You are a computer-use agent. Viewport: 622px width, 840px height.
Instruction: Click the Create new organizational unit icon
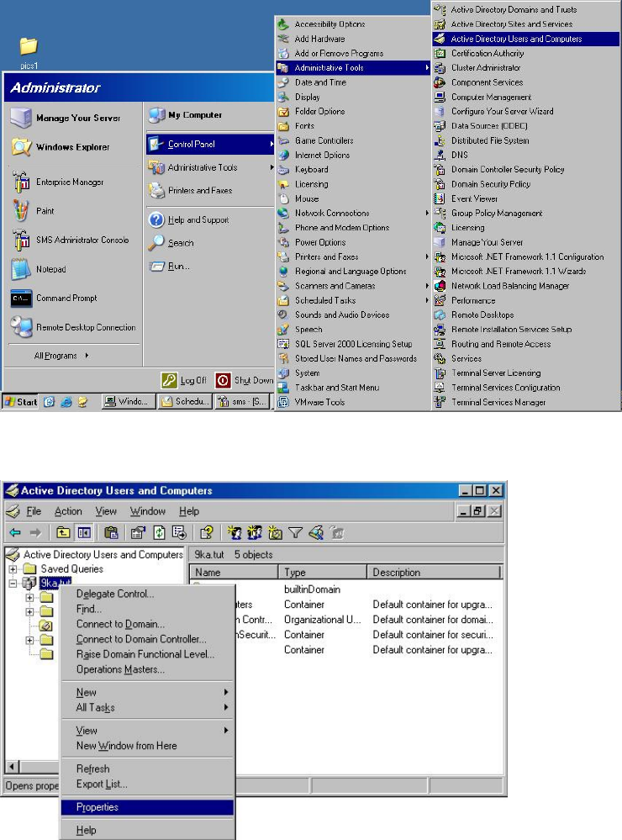click(x=275, y=532)
